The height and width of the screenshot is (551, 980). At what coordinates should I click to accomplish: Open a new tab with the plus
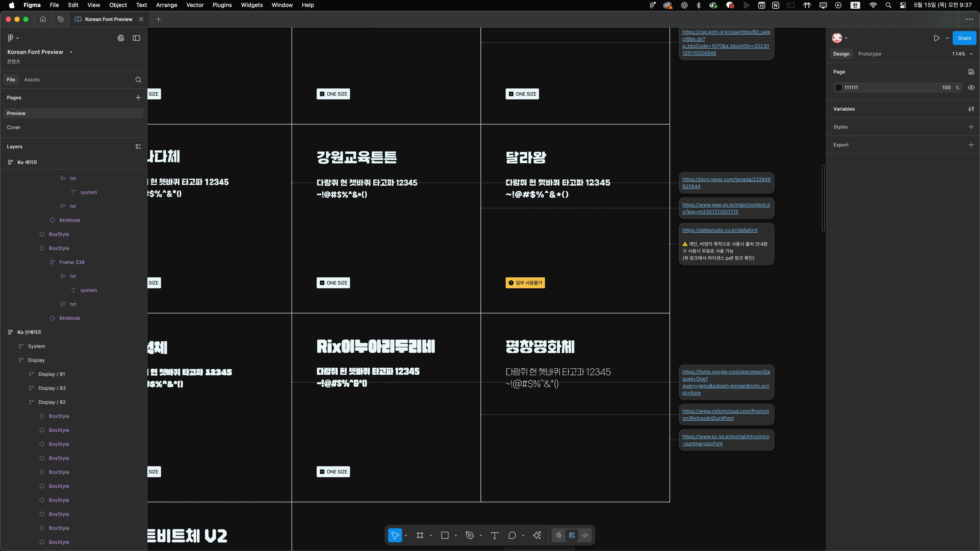pyautogui.click(x=159, y=19)
